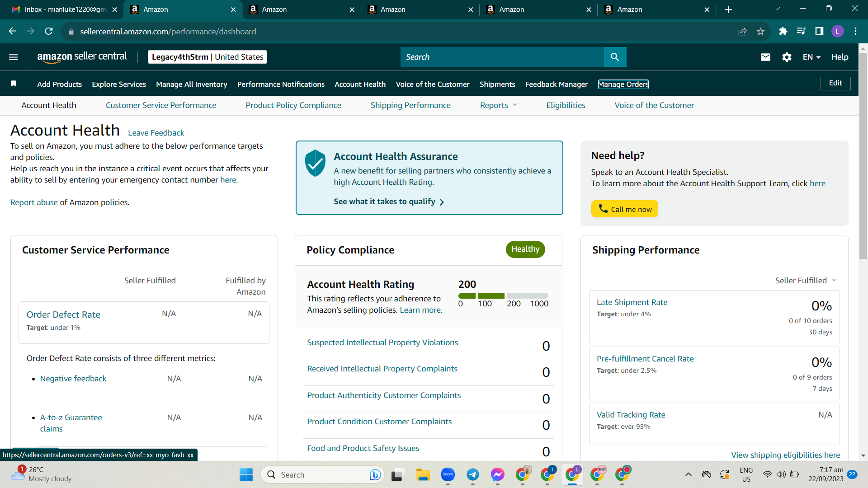Click See what it takes to qualify
Image resolution: width=868 pixels, height=488 pixels.
[389, 202]
